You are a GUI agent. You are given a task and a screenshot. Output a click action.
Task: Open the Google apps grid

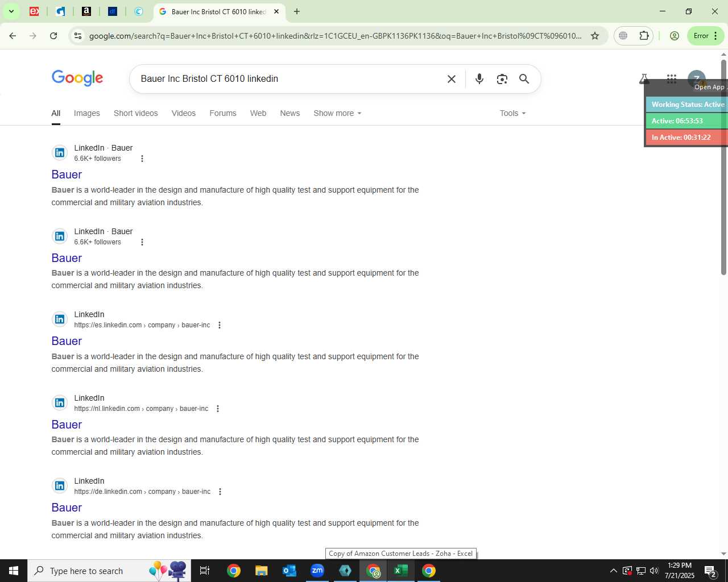[x=672, y=79]
